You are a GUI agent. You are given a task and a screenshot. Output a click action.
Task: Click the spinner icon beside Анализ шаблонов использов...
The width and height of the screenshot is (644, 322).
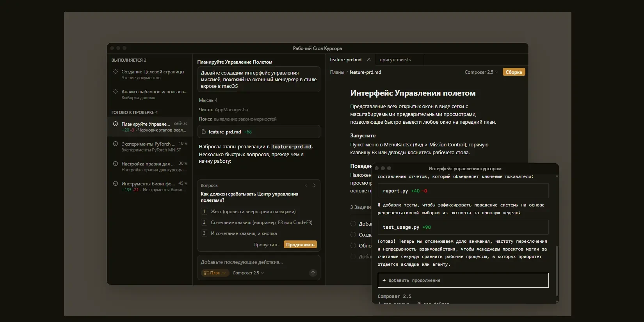click(116, 91)
